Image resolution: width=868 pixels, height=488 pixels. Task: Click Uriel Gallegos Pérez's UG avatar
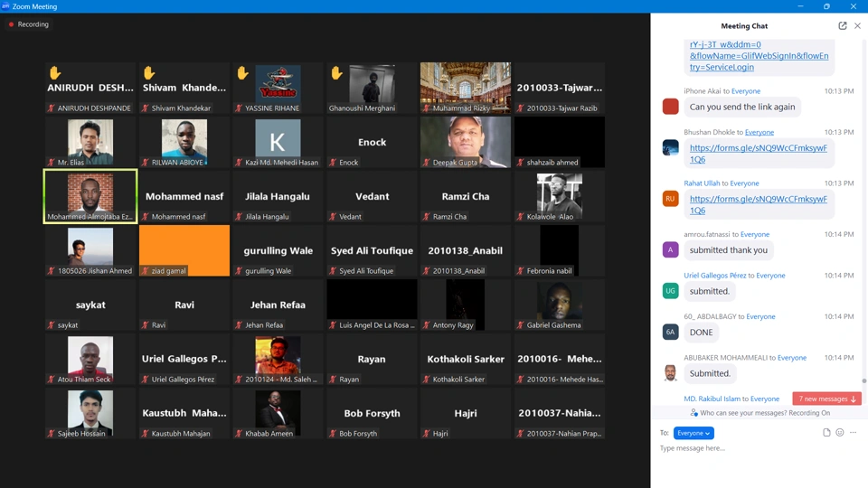click(670, 290)
